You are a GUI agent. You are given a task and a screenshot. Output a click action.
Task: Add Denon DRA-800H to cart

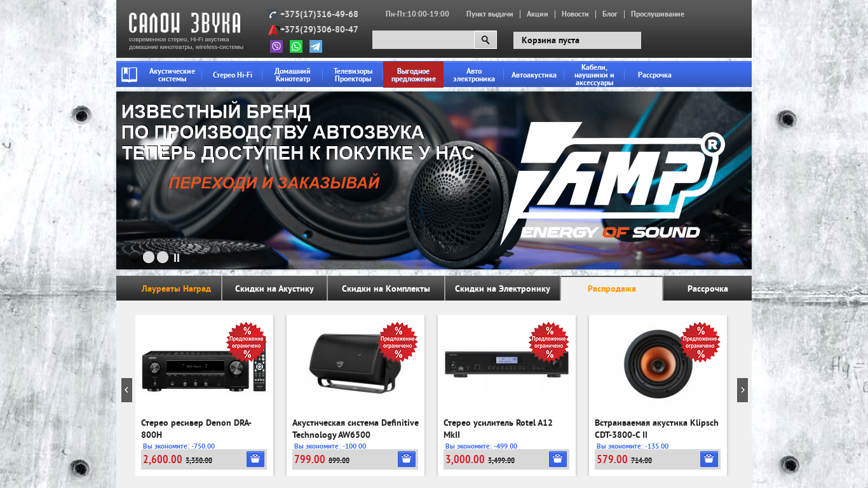[255, 459]
